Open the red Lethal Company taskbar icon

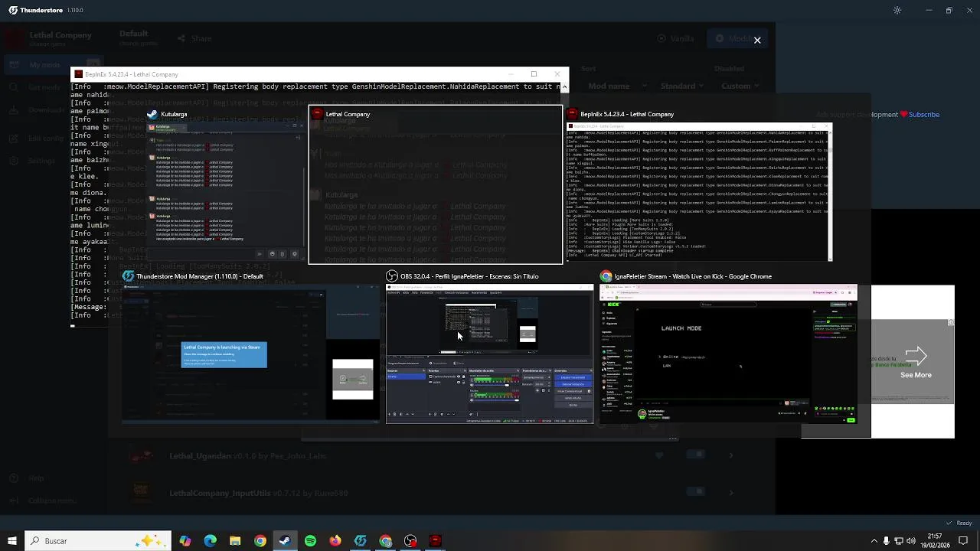click(x=436, y=541)
